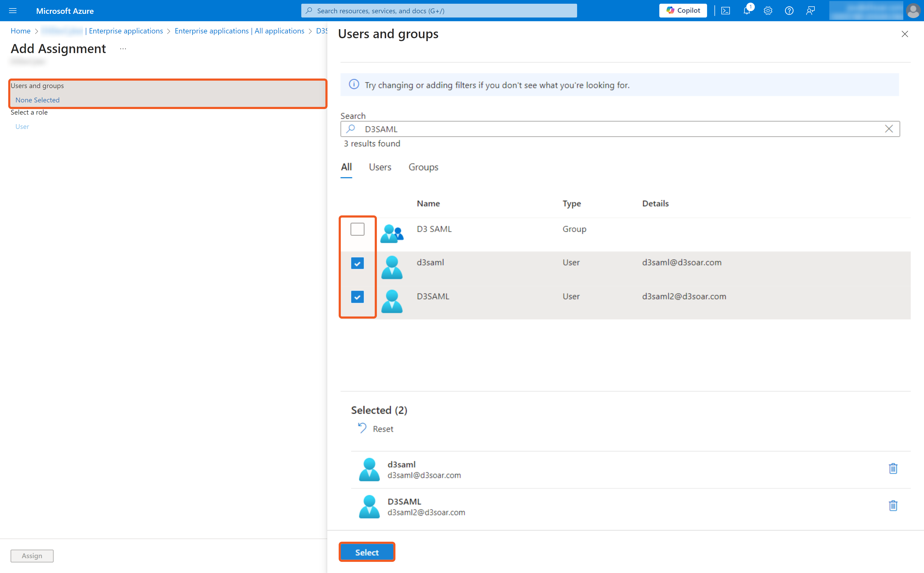Remove d3saml with its trash icon
This screenshot has width=924, height=573.
[893, 469]
